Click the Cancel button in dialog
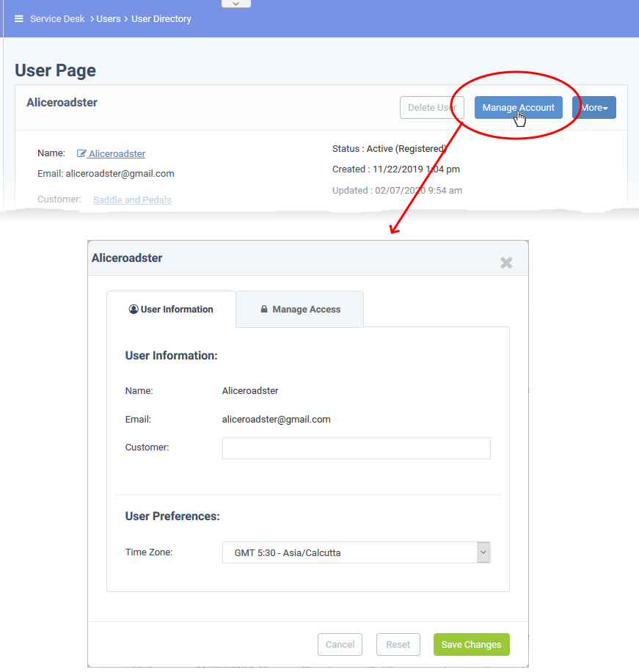The height and width of the screenshot is (672, 639). click(x=340, y=645)
